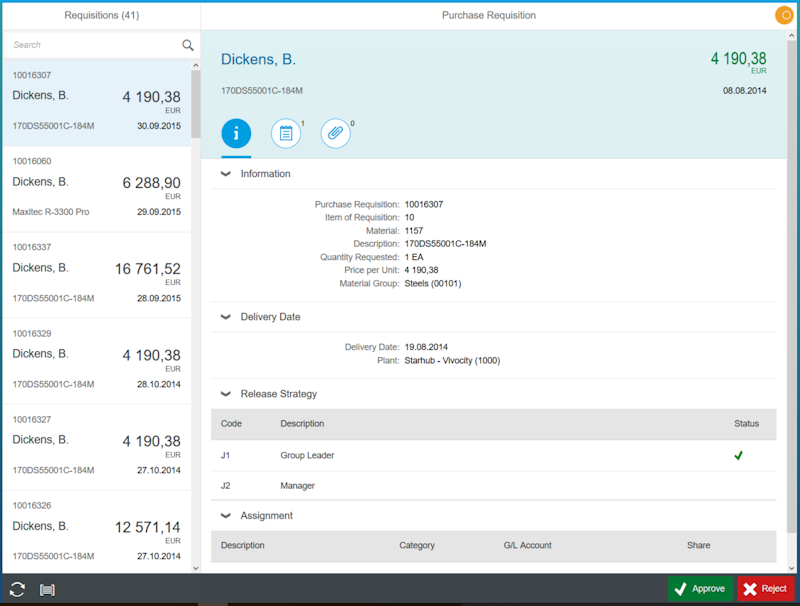The width and height of the screenshot is (800, 606).
Task: Reject the purchase requisition
Action: 766,588
